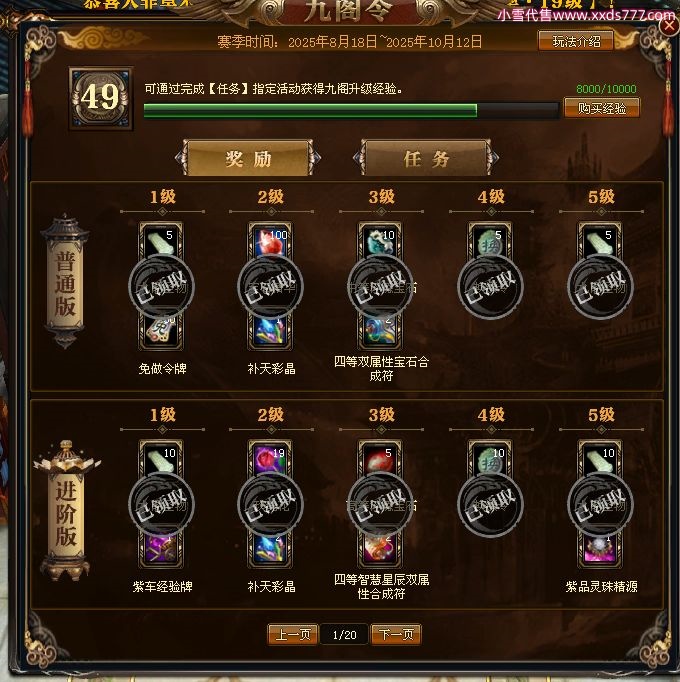
Task: Open the 任务 tab
Action: pyautogui.click(x=426, y=158)
